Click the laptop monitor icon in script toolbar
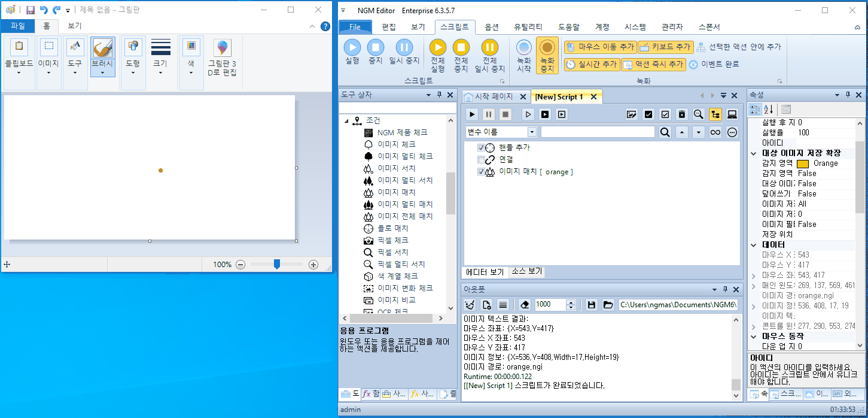 (x=732, y=114)
